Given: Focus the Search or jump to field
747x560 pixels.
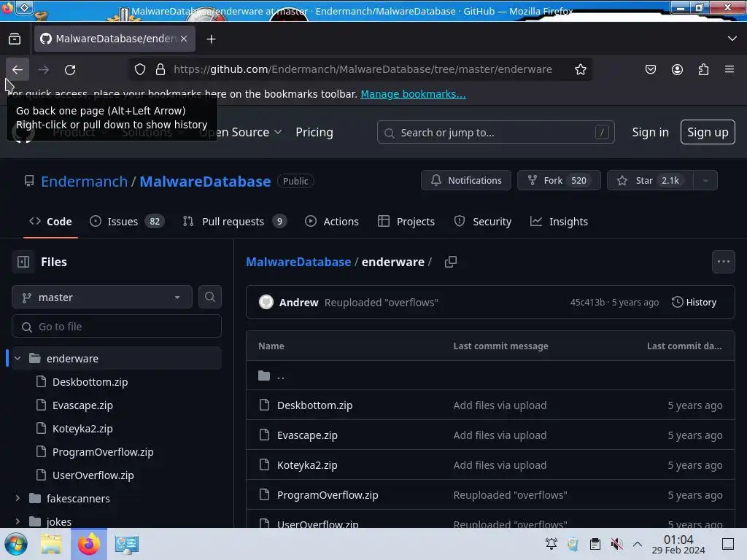Looking at the screenshot, I should (495, 133).
